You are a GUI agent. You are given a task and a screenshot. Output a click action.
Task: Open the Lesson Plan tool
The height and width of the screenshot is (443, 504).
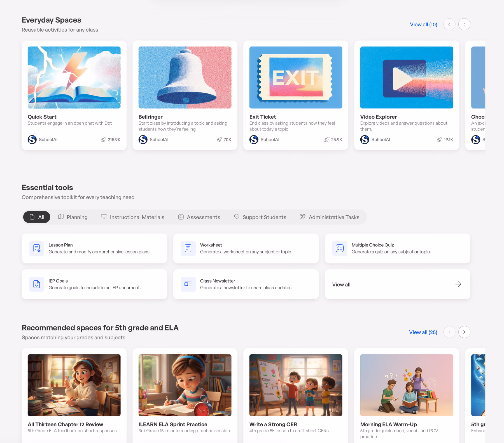coord(94,248)
